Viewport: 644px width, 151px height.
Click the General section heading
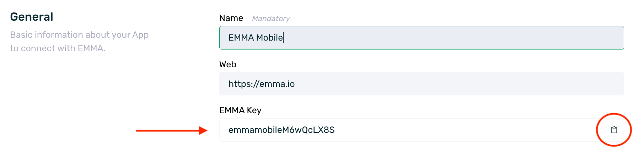click(32, 17)
